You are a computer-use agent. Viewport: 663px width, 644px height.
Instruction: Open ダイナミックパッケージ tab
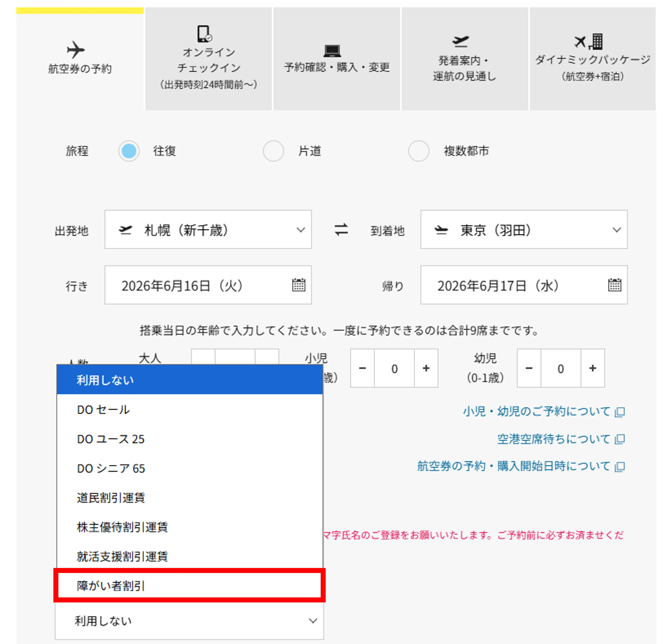pyautogui.click(x=593, y=59)
